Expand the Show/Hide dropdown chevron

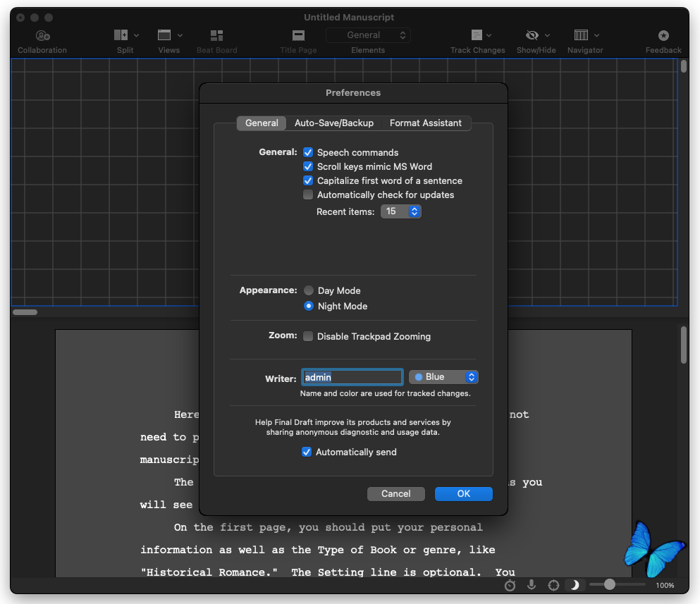point(547,35)
